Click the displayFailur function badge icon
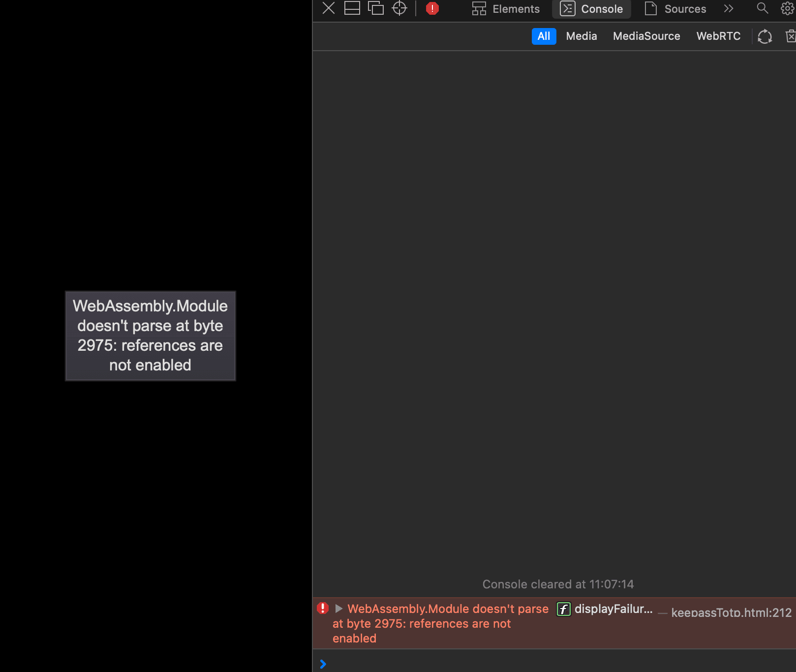The height and width of the screenshot is (672, 796). pyautogui.click(x=563, y=610)
